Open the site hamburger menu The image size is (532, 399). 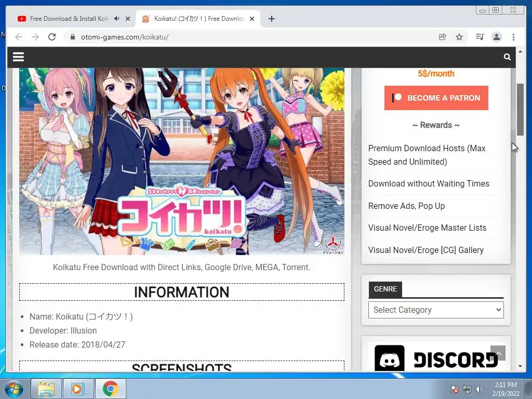coord(18,57)
